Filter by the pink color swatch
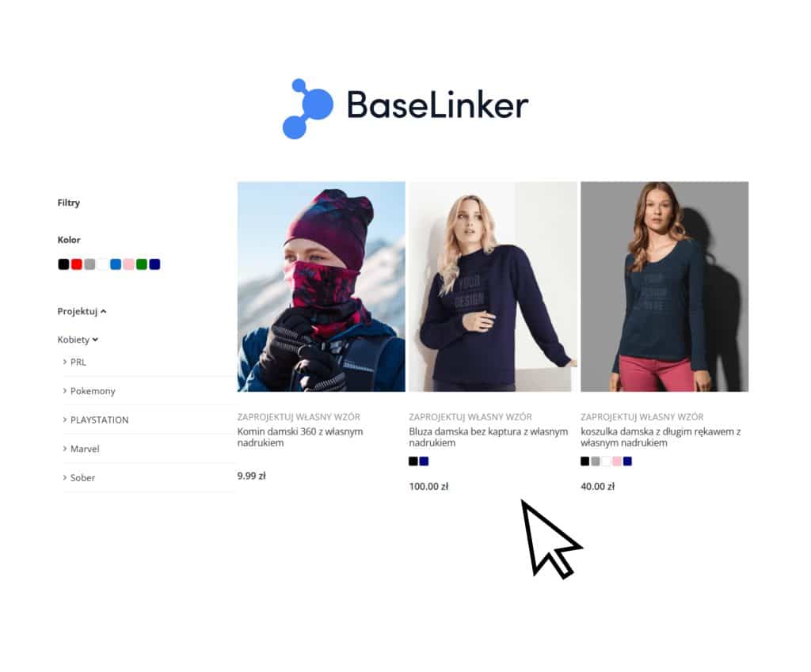Viewport: 811px width, 672px height. coord(129,264)
